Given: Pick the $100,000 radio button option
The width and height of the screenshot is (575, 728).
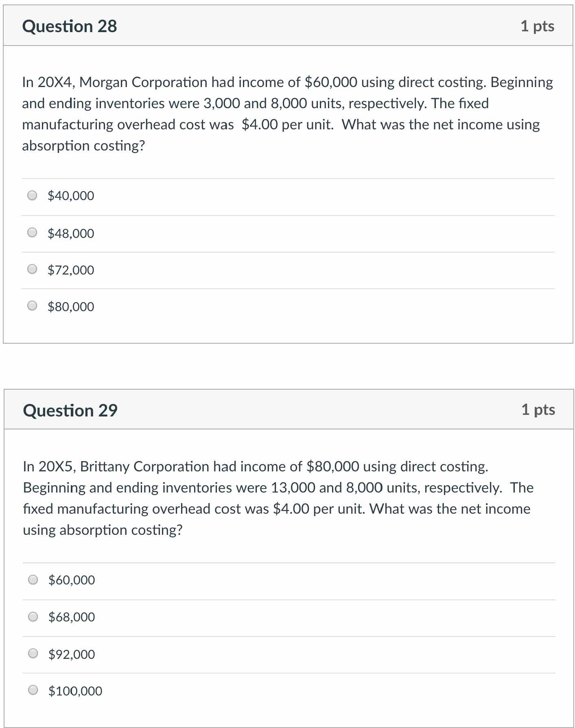Looking at the screenshot, I should point(33,690).
